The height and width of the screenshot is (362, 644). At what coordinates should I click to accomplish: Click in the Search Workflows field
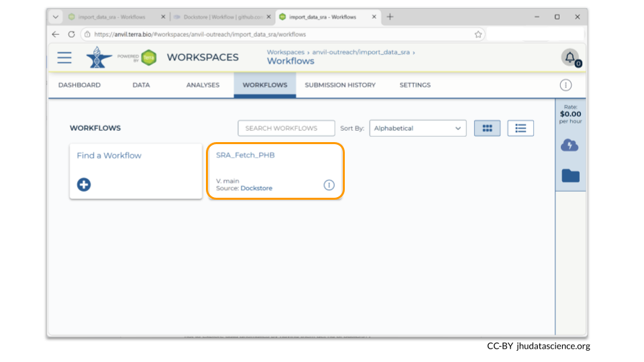pyautogui.click(x=286, y=128)
